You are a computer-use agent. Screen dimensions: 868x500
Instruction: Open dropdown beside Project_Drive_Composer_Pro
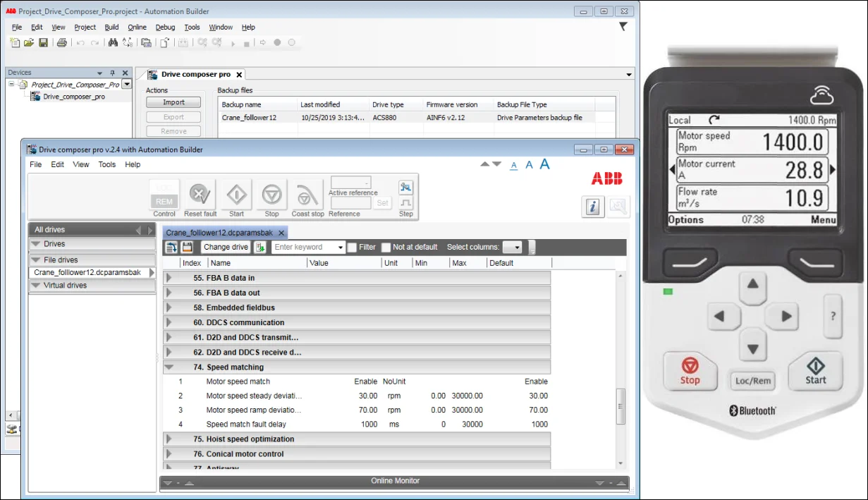(127, 85)
